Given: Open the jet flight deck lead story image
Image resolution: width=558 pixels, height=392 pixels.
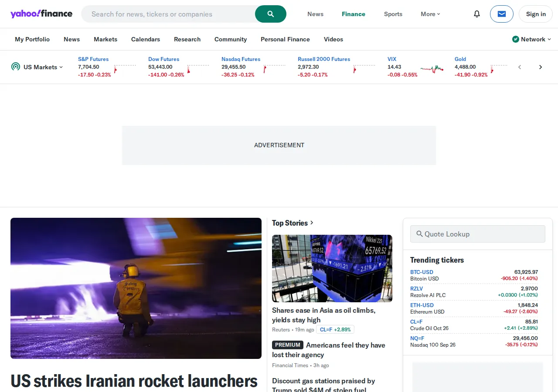Looking at the screenshot, I should [x=136, y=288].
